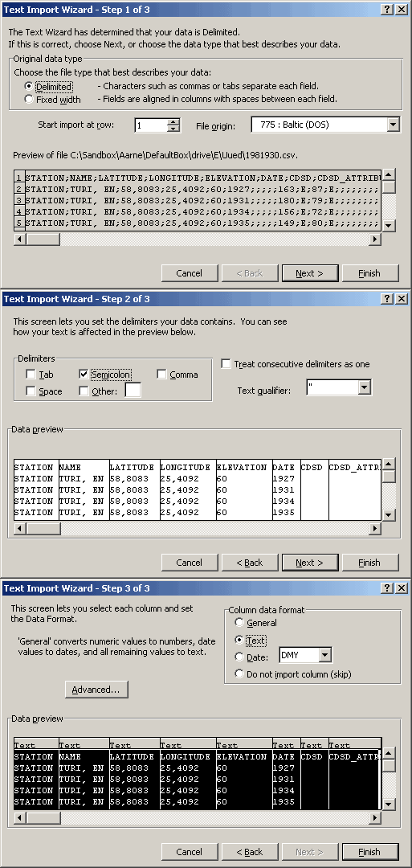Click the Advanced... button
The width and height of the screenshot is (412, 868).
click(96, 690)
